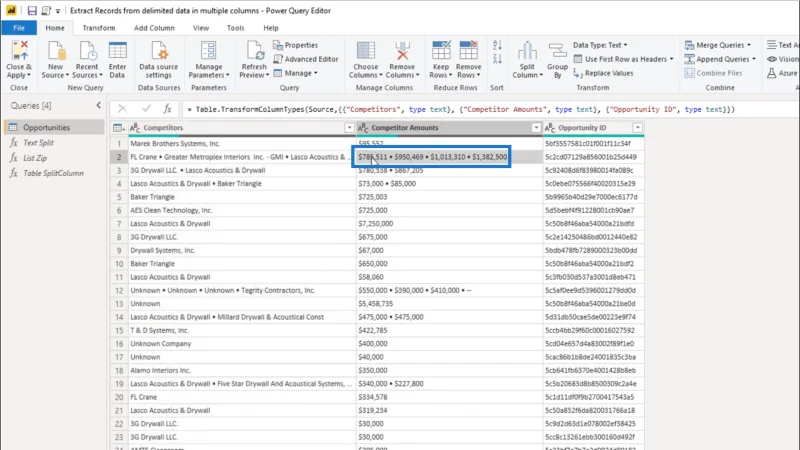Click the Refresh Preview icon
This screenshot has height=450, width=800.
click(254, 51)
